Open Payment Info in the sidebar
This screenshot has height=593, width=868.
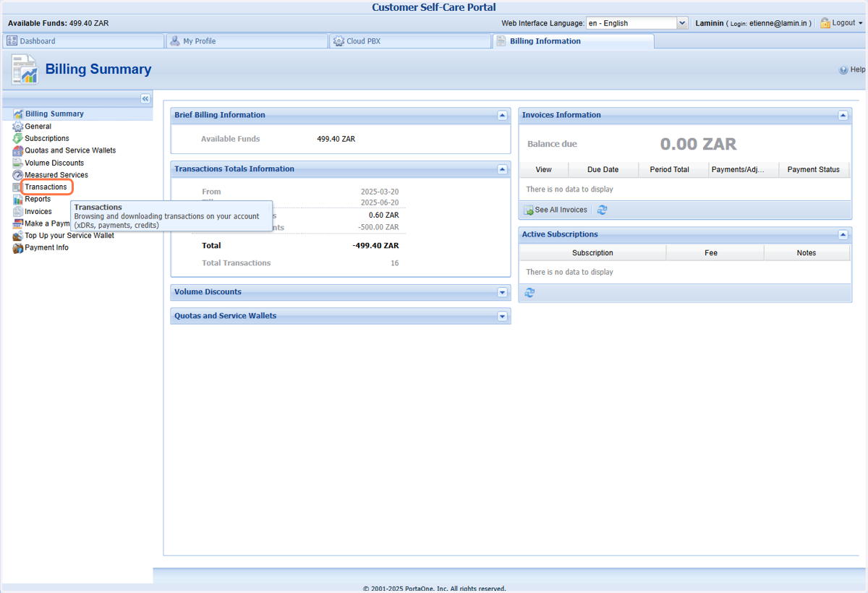point(46,247)
